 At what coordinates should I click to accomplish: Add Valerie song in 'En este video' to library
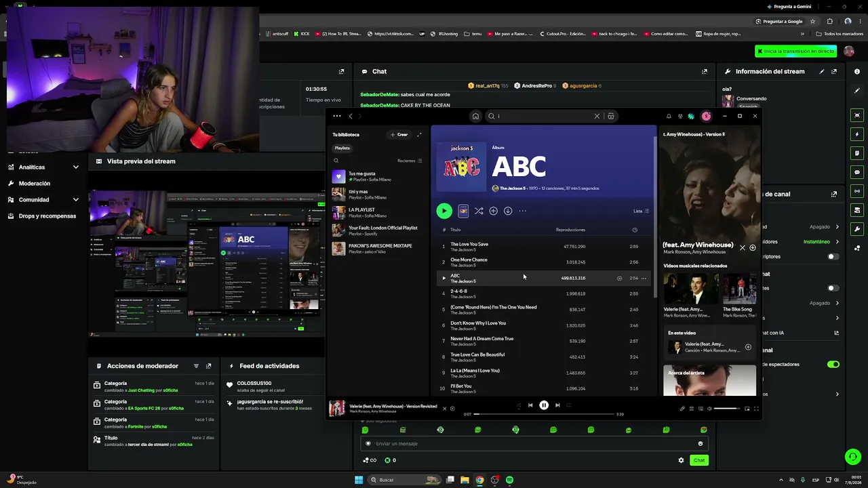(748, 347)
